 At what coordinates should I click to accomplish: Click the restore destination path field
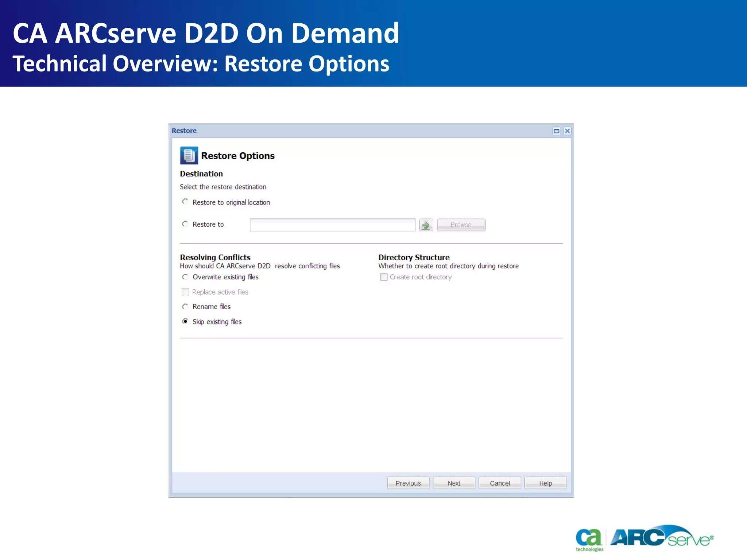click(x=332, y=225)
